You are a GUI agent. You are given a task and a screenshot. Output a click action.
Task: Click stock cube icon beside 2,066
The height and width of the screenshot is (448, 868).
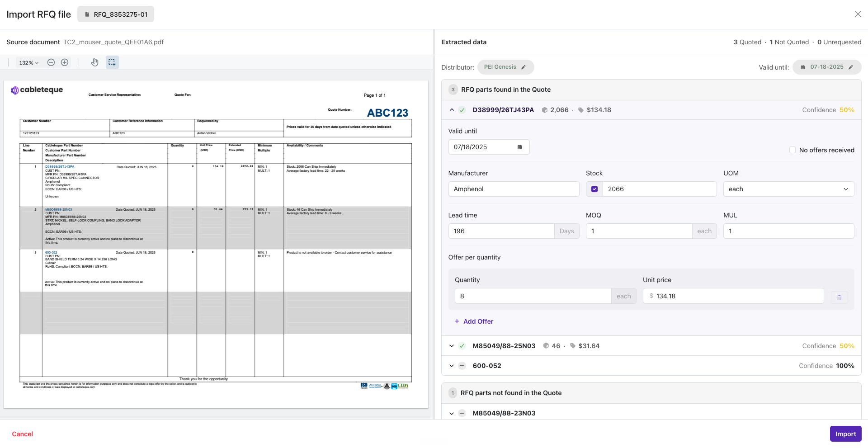click(x=545, y=110)
